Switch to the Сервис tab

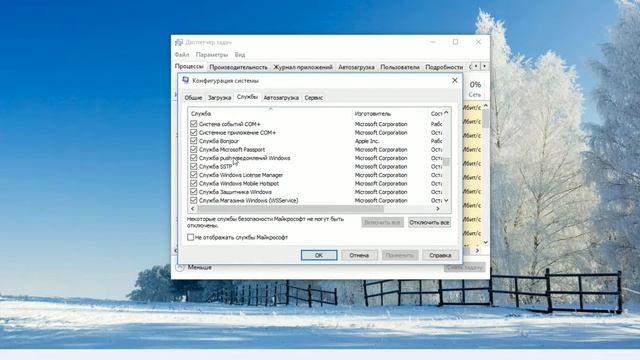coord(313,98)
